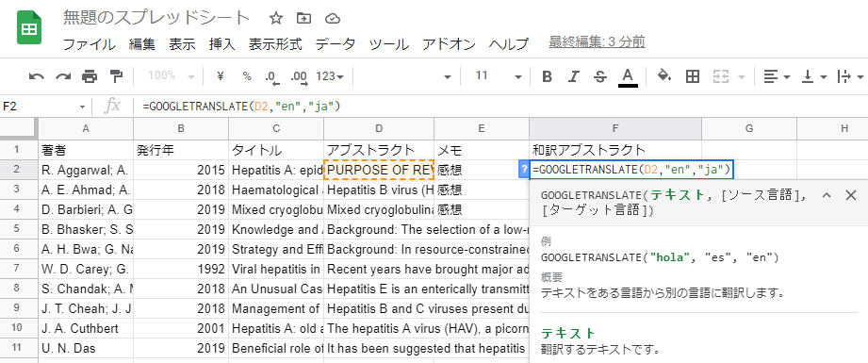Star this spreadsheet

point(276,18)
